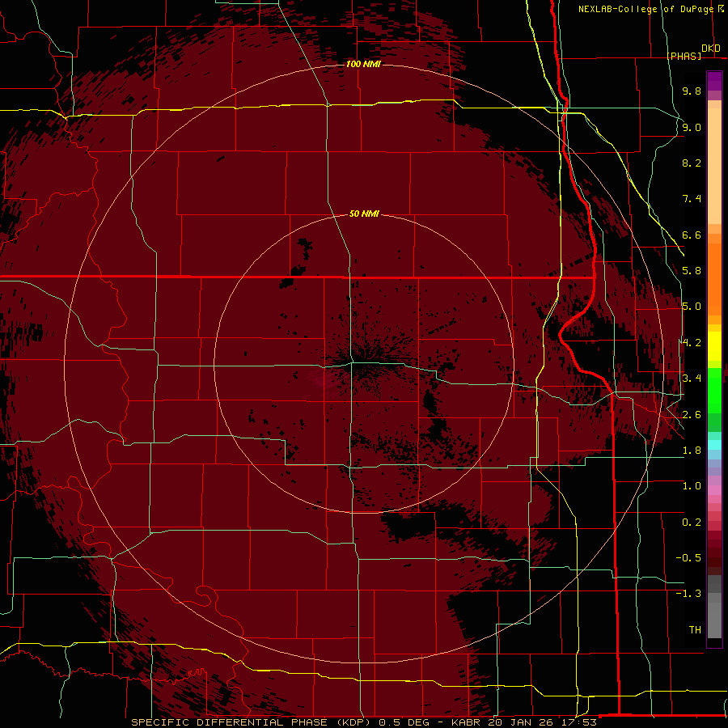The height and width of the screenshot is (728, 728).
Task: Click the 0.2 value on the color scale
Action: (x=692, y=523)
